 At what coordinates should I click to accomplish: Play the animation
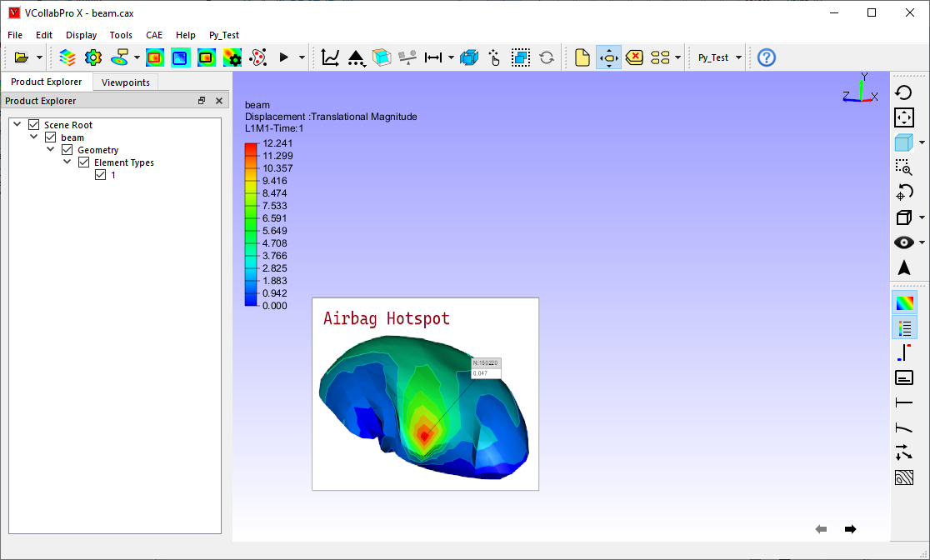283,57
